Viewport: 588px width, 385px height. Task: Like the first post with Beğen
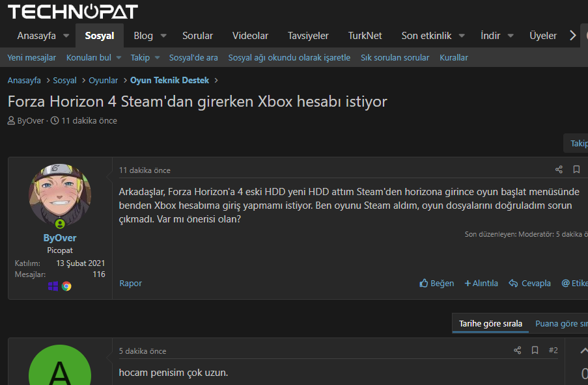tap(436, 283)
